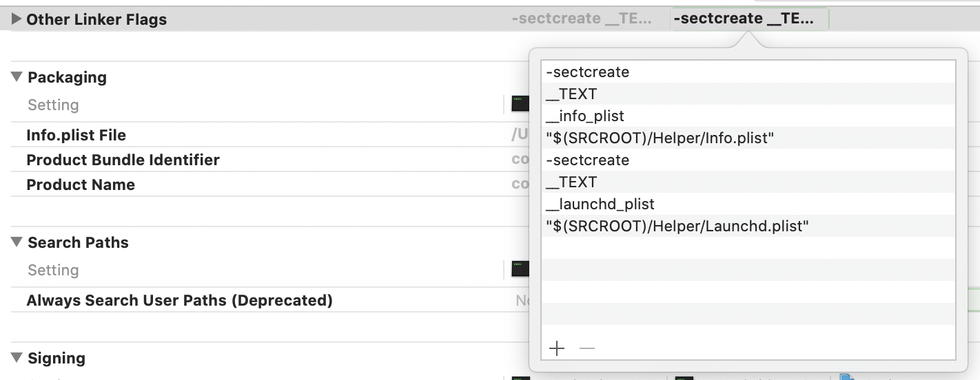Viewport: 980px width, 380px height.
Task: Select the Info.plist File setting row
Action: pyautogui.click(x=76, y=135)
